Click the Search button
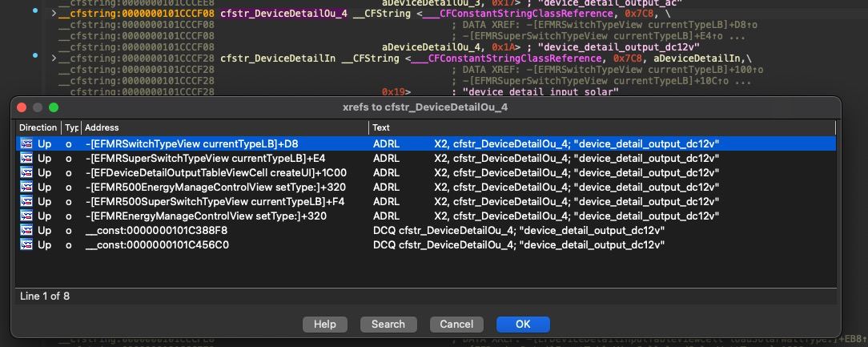The image size is (868, 347). pyautogui.click(x=388, y=325)
